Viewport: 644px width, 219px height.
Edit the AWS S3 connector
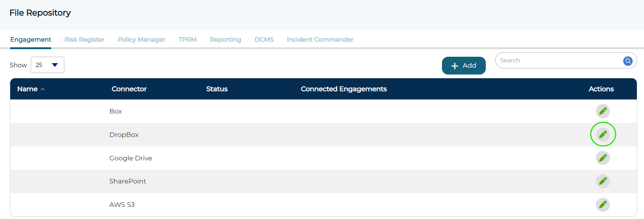603,205
